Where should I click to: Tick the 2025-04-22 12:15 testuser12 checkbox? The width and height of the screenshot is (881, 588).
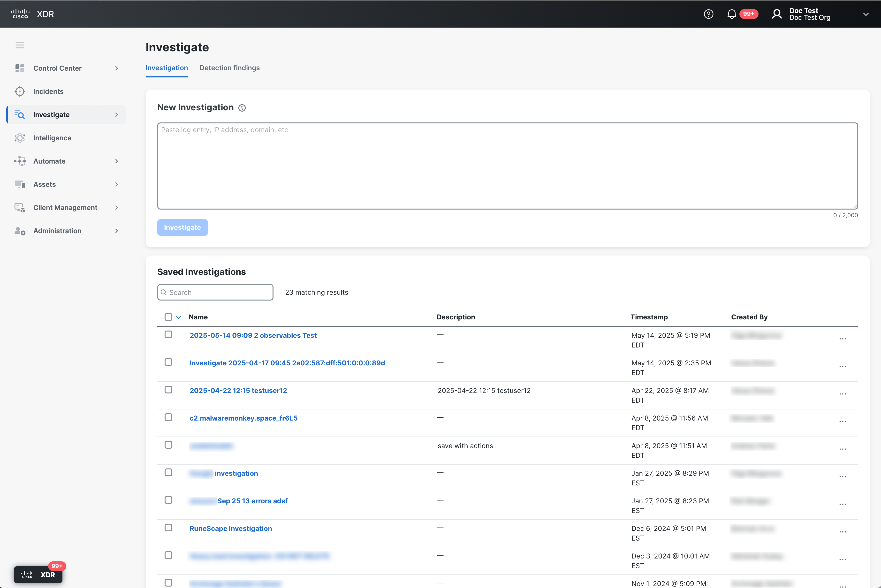[168, 390]
